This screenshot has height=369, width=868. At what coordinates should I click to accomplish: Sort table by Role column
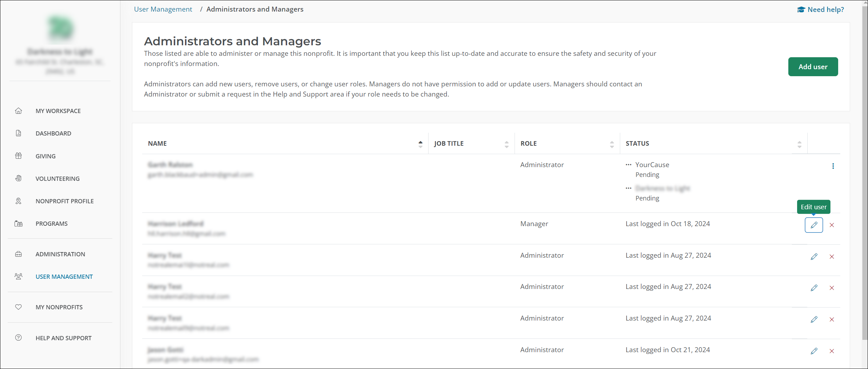coord(611,144)
